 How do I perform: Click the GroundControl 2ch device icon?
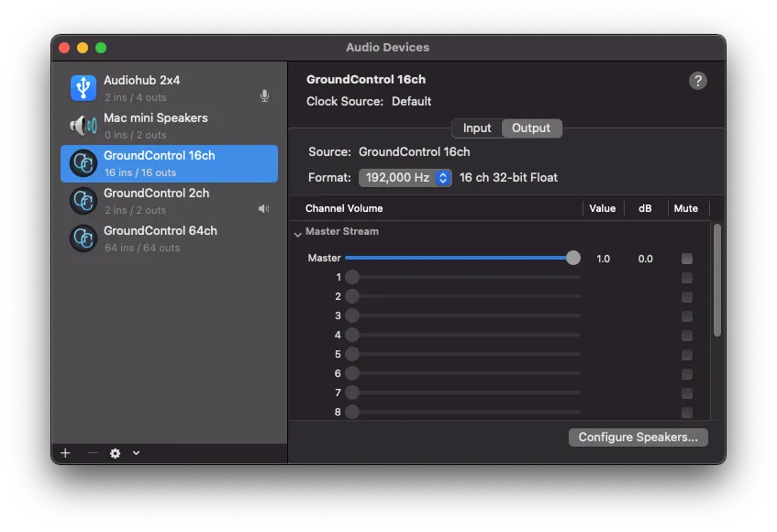[83, 201]
